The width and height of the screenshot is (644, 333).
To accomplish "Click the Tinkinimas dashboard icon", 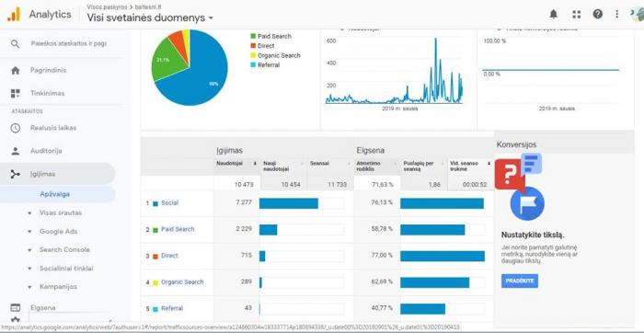I will 16,93.
